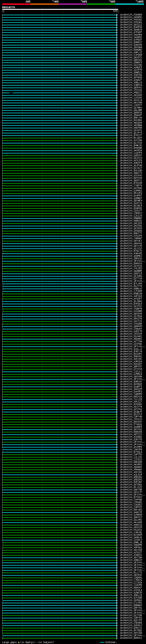Open the UniRef100_P26969 hit label
The image size is (146, 644).
click(x=131, y=15)
